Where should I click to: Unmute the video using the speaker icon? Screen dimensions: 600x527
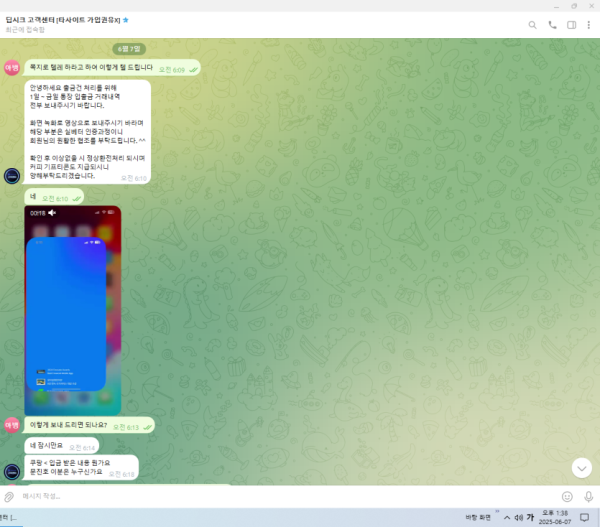pyautogui.click(x=52, y=213)
